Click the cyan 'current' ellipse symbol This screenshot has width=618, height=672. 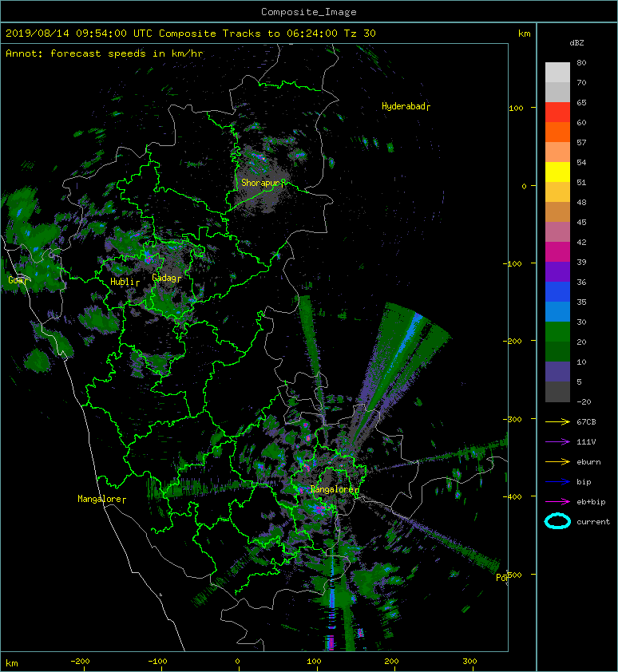[x=557, y=521]
